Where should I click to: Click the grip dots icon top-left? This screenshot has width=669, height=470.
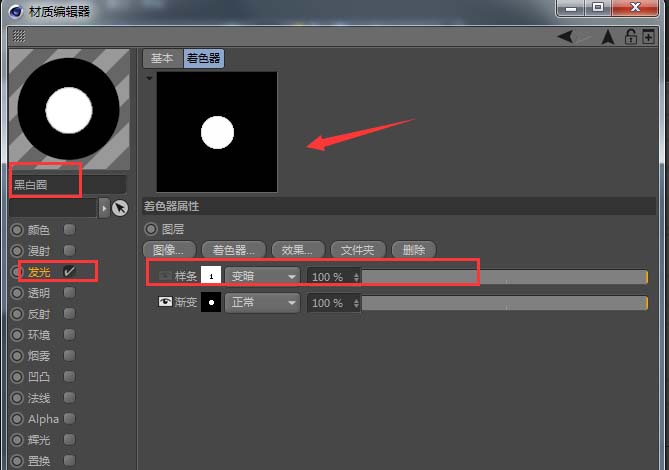click(19, 36)
